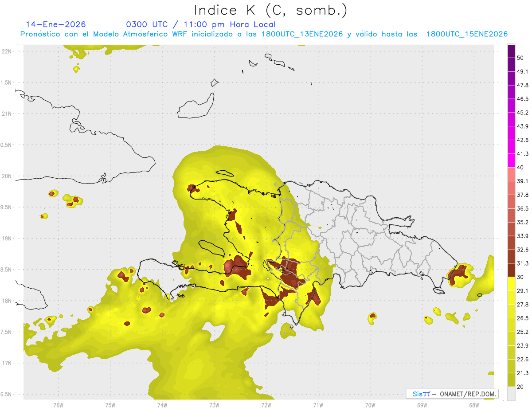Pick the dark brown swatch between 30 and 31.3
This screenshot has width=532, height=411.
click(x=511, y=270)
